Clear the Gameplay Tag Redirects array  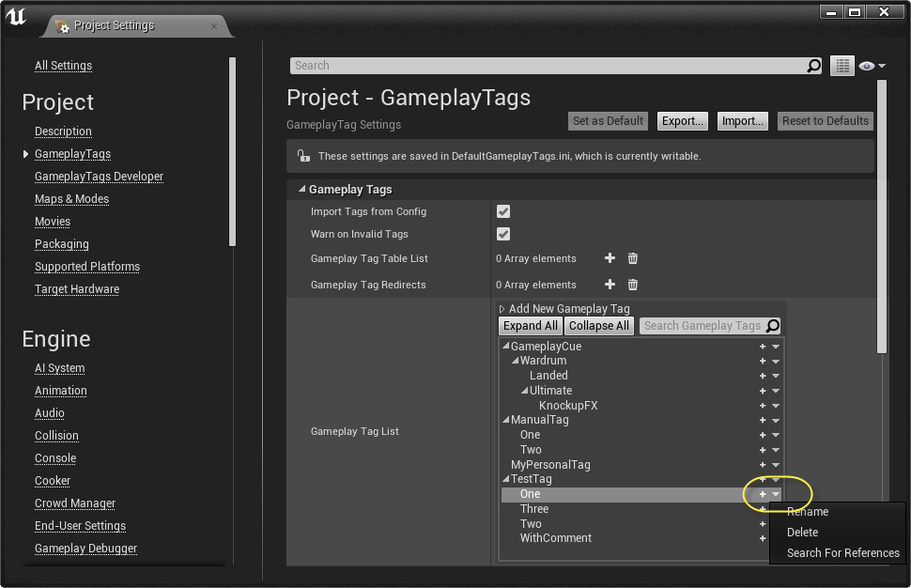(x=632, y=285)
